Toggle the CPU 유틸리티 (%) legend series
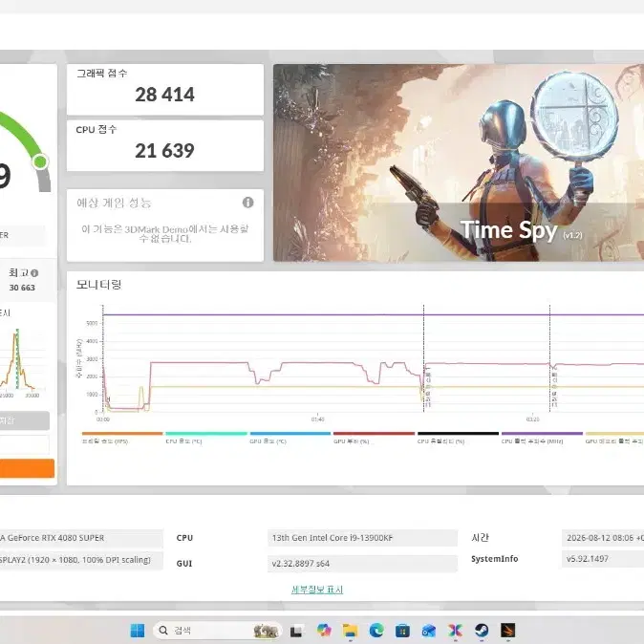 (x=458, y=438)
